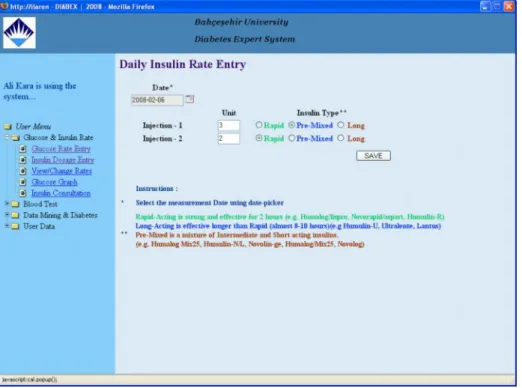Viewport: 522px width, 388px height.
Task: Click the Data Mining & Diabetes folder icon
Action: coord(15,215)
